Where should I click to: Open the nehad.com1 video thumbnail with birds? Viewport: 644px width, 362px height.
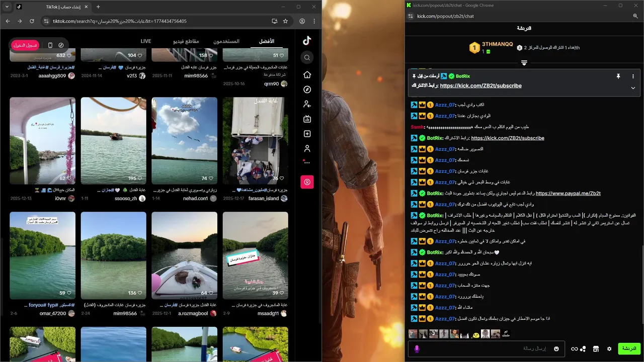click(x=185, y=141)
